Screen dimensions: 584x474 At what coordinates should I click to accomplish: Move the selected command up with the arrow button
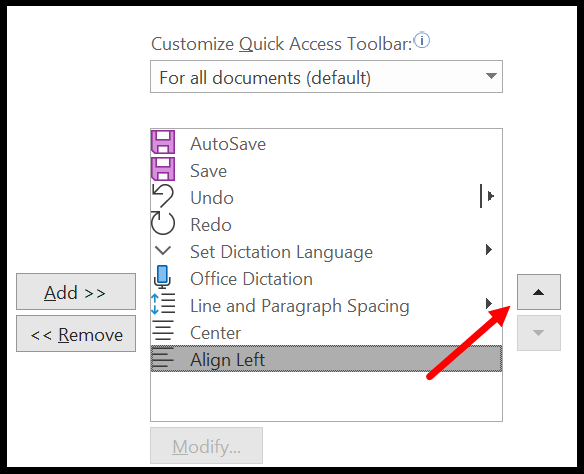[x=539, y=292]
